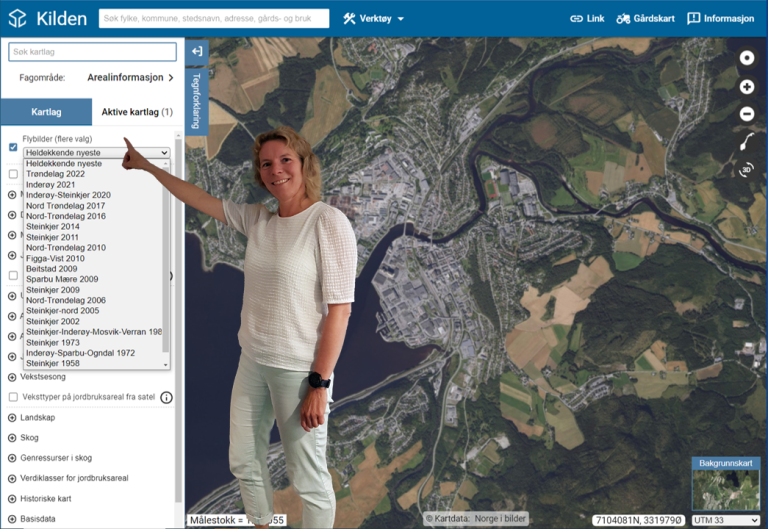
Task: Zoom in with the plus icon
Action: pyautogui.click(x=746, y=87)
